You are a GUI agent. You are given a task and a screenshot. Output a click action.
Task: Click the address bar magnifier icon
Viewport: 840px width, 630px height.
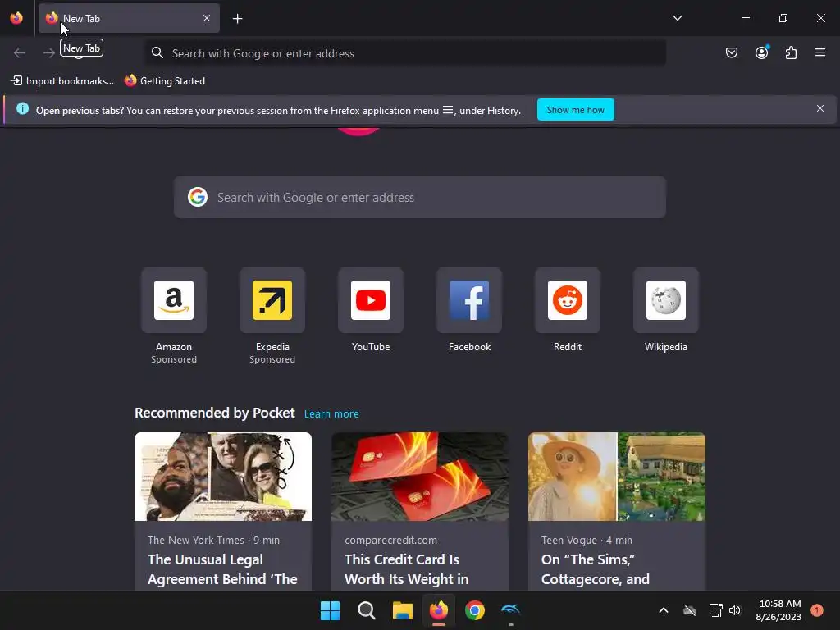pos(157,52)
